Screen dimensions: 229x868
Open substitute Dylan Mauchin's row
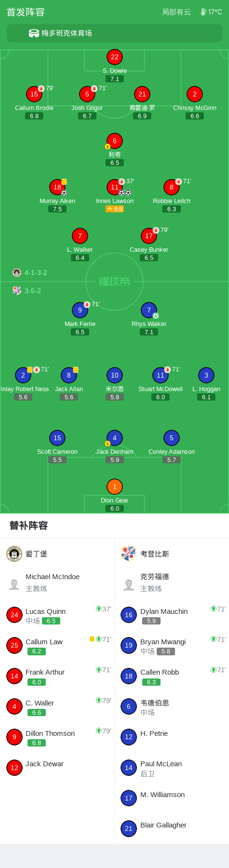pos(172,615)
